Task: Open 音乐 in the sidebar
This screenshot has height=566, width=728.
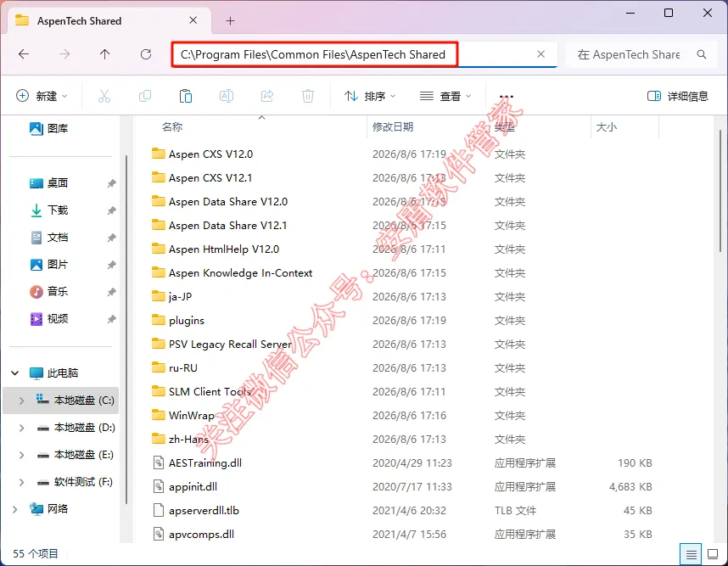Action: point(49,292)
